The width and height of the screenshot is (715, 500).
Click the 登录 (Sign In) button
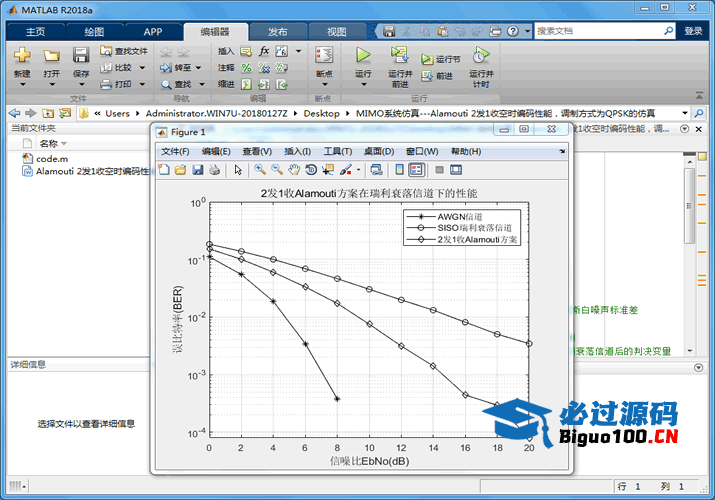693,31
